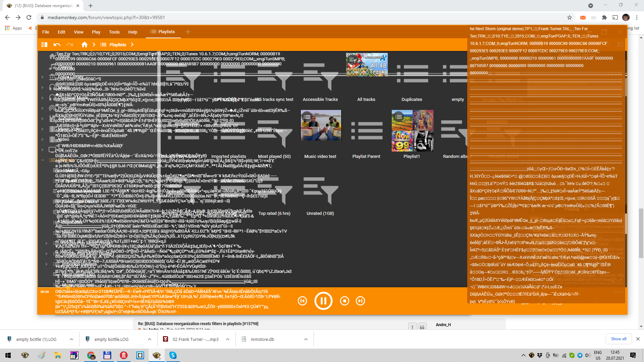The image size is (644, 362).
Task: Go to the previous track
Action: click(302, 301)
